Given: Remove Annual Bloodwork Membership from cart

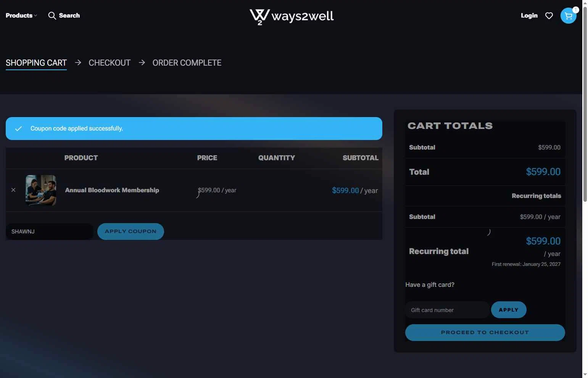Looking at the screenshot, I should tap(13, 190).
